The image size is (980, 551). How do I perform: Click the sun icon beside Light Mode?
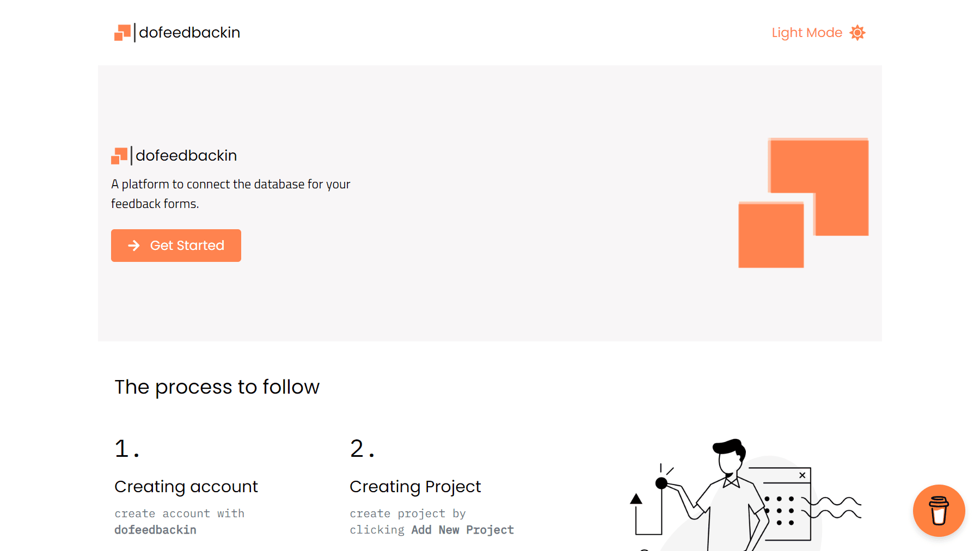(857, 33)
